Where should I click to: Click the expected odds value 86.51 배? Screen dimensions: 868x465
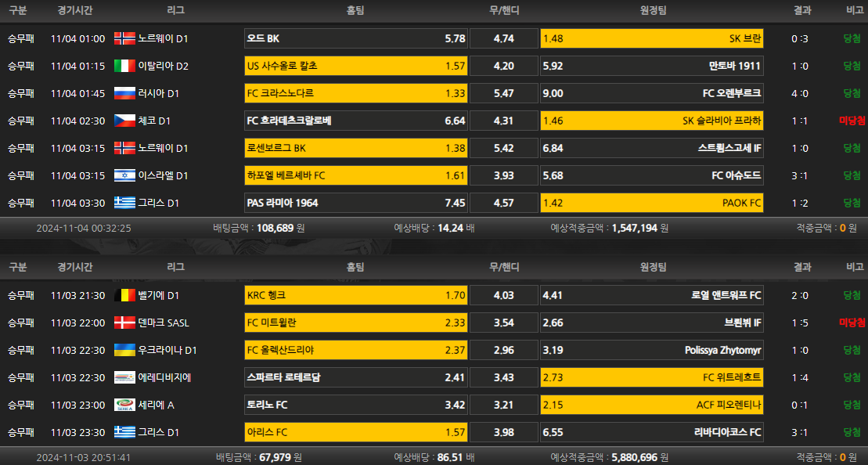coord(456,458)
